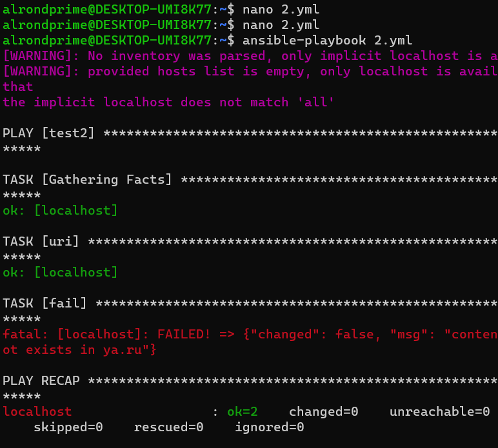Click the second 'nano 2.yml' command line

click(281, 25)
